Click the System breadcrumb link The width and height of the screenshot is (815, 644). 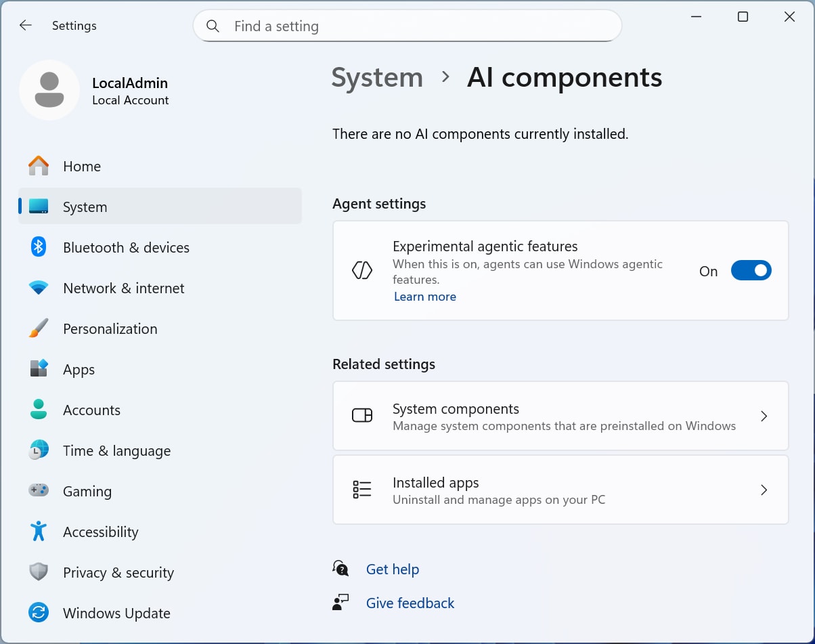click(377, 77)
